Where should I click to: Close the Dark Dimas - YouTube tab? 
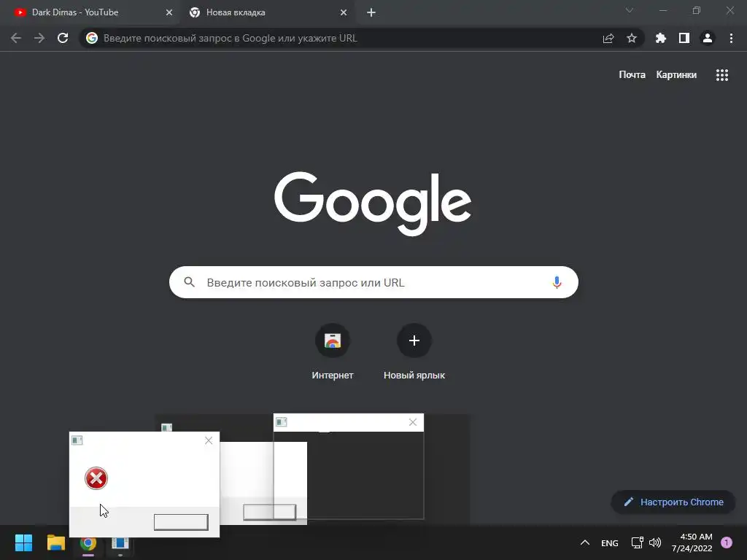point(169,12)
